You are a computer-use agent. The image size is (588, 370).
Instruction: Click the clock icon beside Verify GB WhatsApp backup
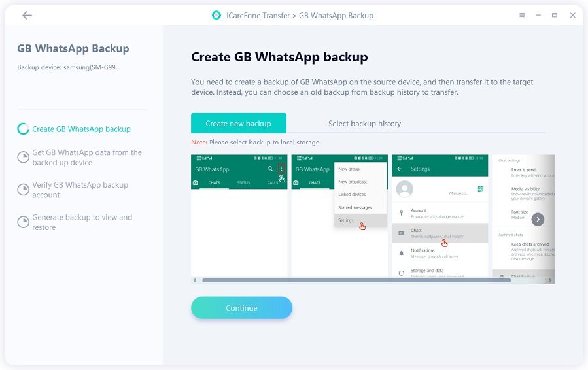click(24, 190)
